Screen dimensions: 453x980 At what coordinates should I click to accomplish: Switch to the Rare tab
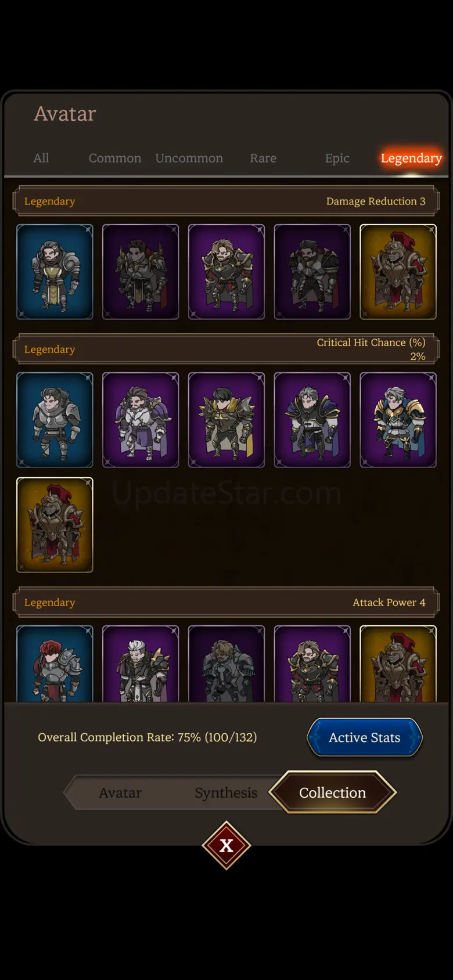coord(263,158)
